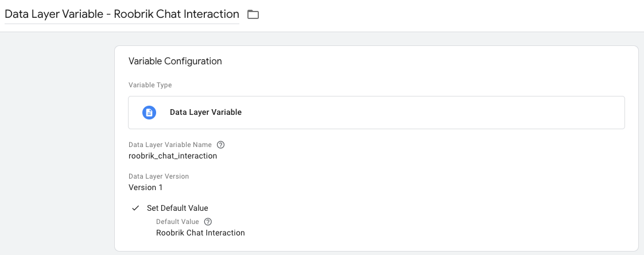
Task: Click the Data Layer Variable Name label
Action: tap(170, 145)
